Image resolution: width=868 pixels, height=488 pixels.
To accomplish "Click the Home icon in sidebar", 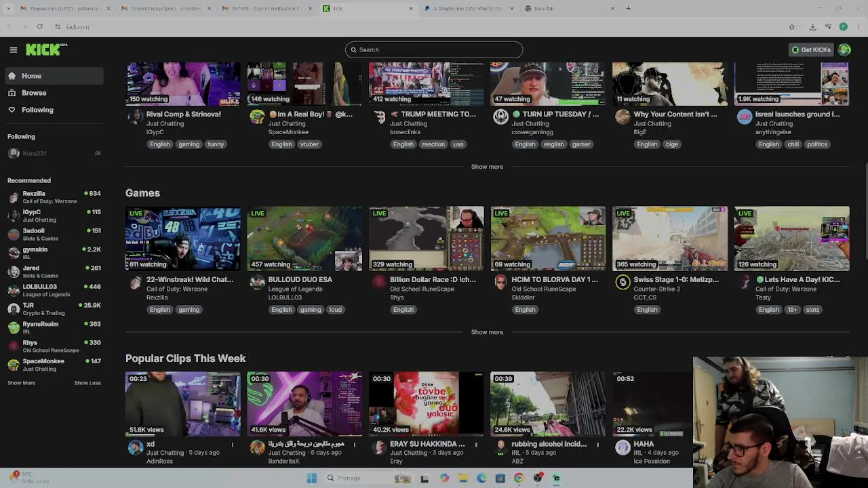I will point(12,76).
